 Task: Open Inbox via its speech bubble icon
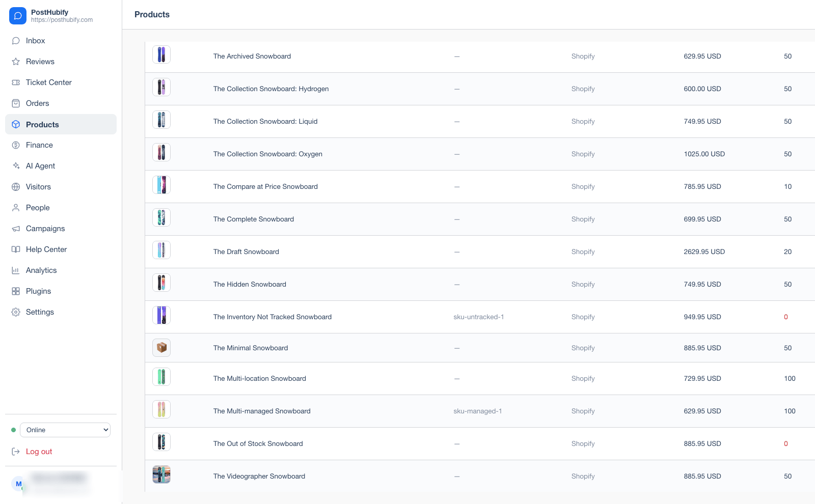click(x=16, y=41)
